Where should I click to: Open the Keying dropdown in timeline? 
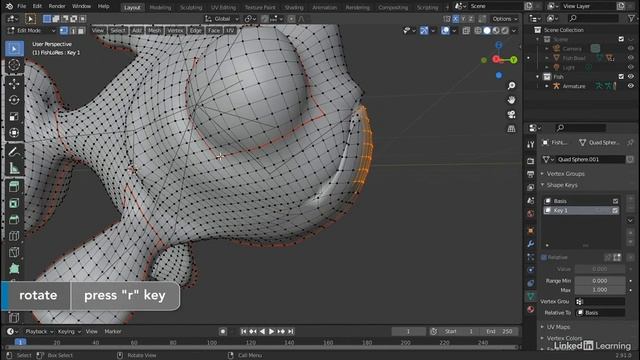click(x=69, y=332)
